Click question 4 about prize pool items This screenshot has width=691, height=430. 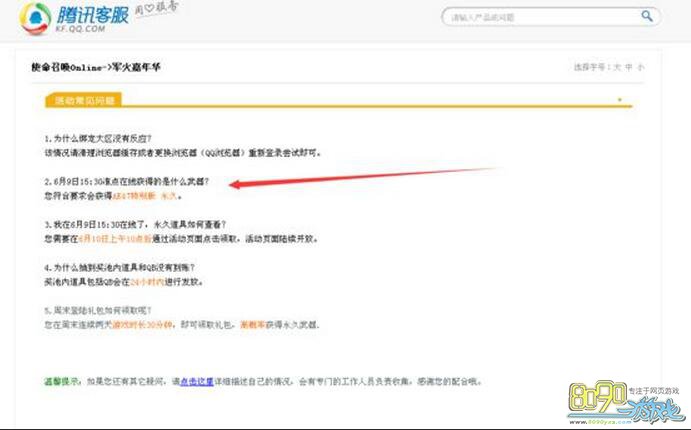[119, 268]
